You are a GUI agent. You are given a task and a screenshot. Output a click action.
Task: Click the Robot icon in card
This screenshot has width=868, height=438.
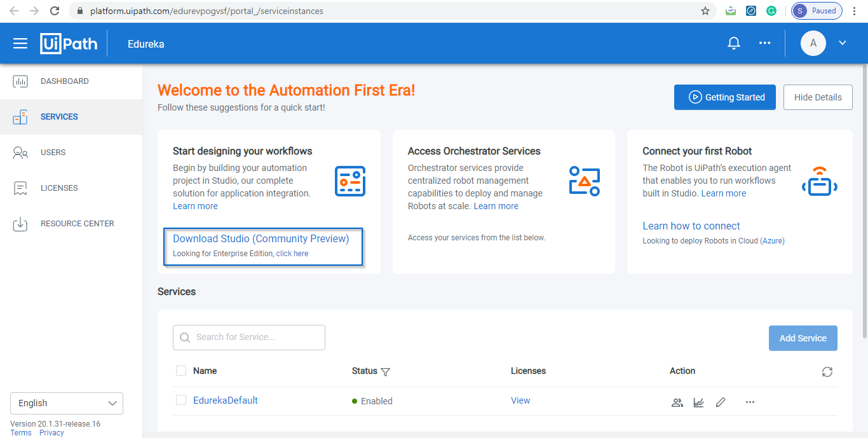820,181
